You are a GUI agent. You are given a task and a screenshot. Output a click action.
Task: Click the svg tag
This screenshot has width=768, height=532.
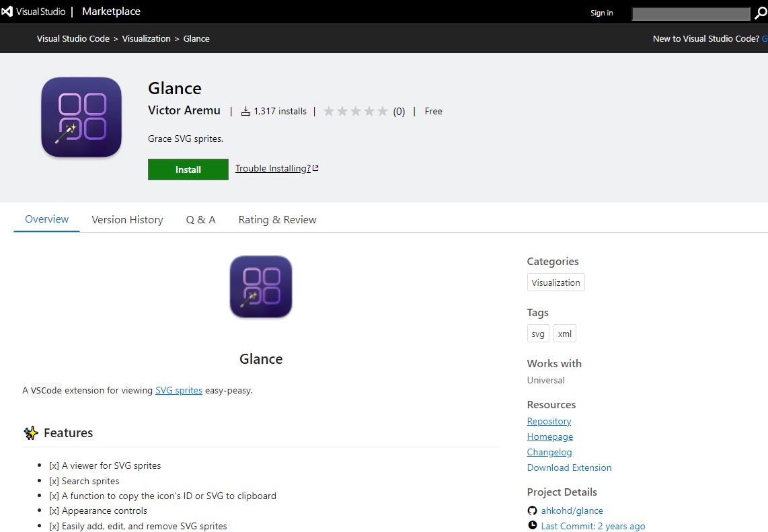538,334
